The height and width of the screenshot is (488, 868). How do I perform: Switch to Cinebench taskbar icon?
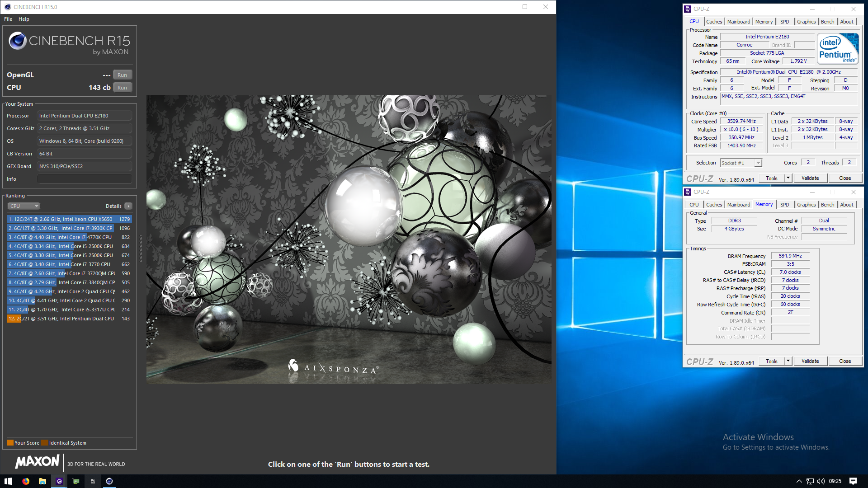click(x=109, y=481)
